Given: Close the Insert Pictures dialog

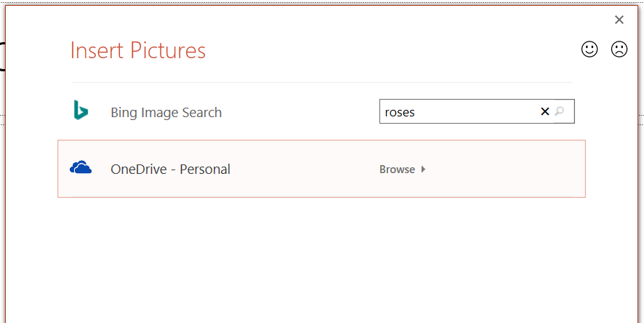Looking at the screenshot, I should [x=619, y=20].
